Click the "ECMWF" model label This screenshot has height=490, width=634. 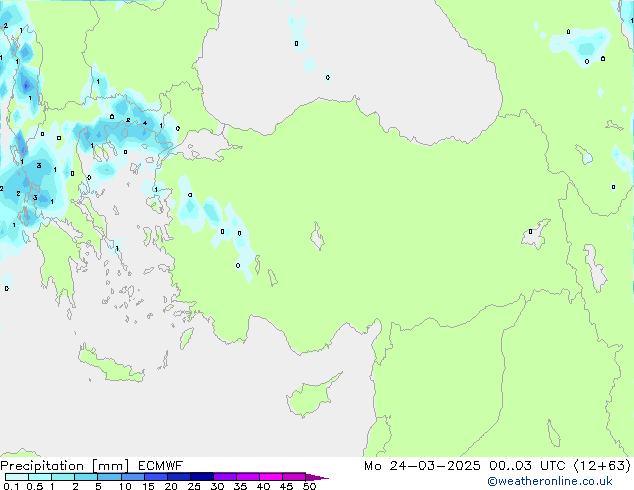[161, 466]
